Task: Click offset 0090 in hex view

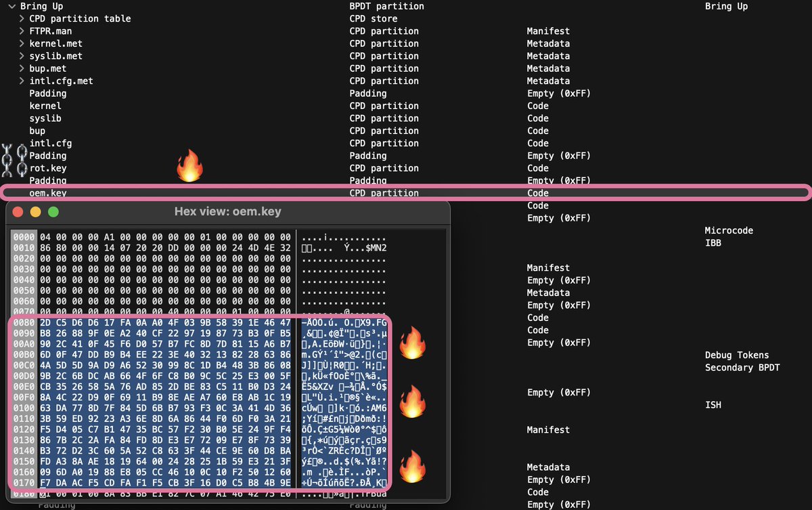Action: pyautogui.click(x=24, y=333)
